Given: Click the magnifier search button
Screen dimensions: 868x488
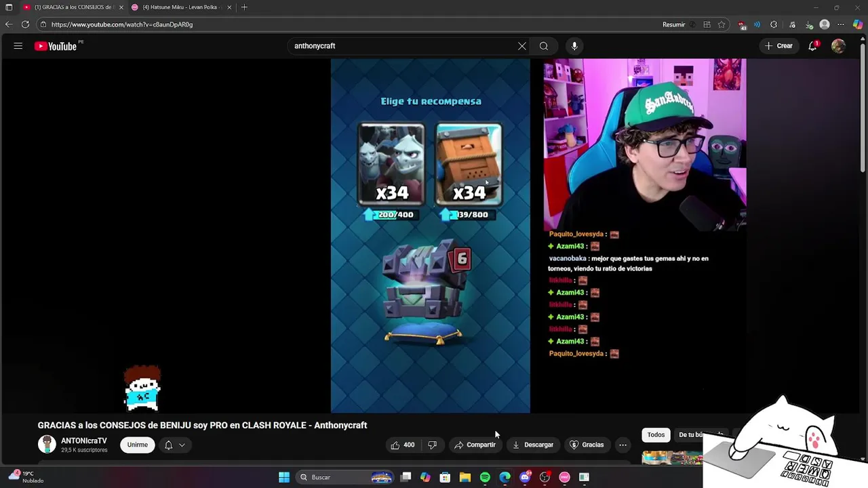Looking at the screenshot, I should coord(544,46).
